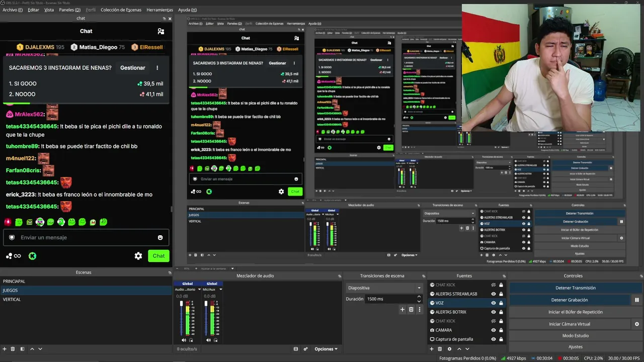This screenshot has width=644, height=362.
Task: Select the VERTICAL scene
Action: 86,300
